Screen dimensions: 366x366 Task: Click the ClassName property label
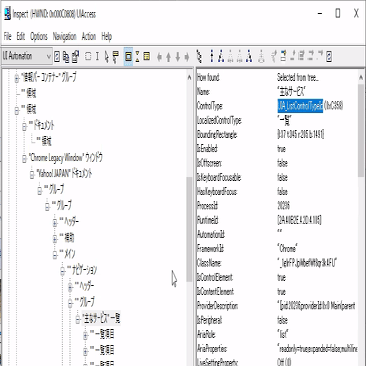click(209, 263)
